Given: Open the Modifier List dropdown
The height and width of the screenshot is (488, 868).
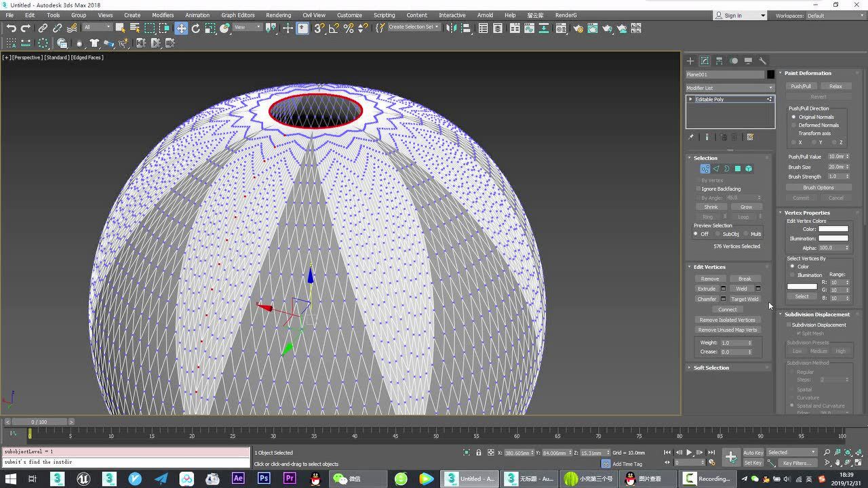Looking at the screenshot, I should (730, 88).
